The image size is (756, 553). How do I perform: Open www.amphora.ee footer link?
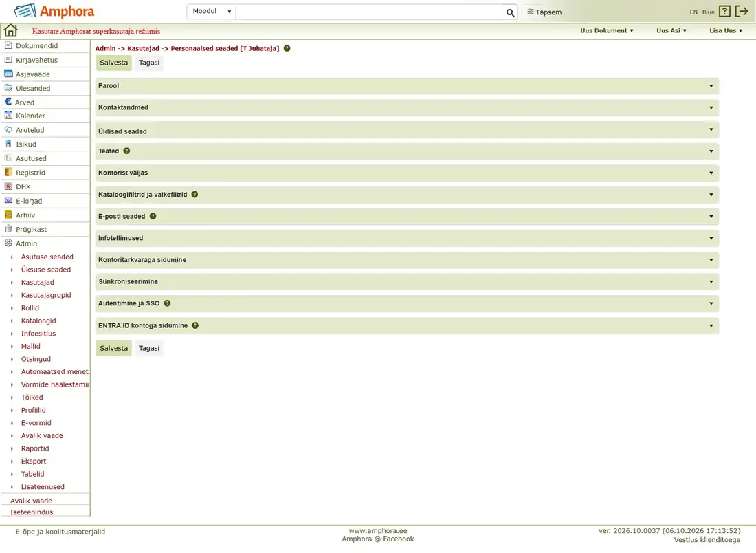point(378,531)
